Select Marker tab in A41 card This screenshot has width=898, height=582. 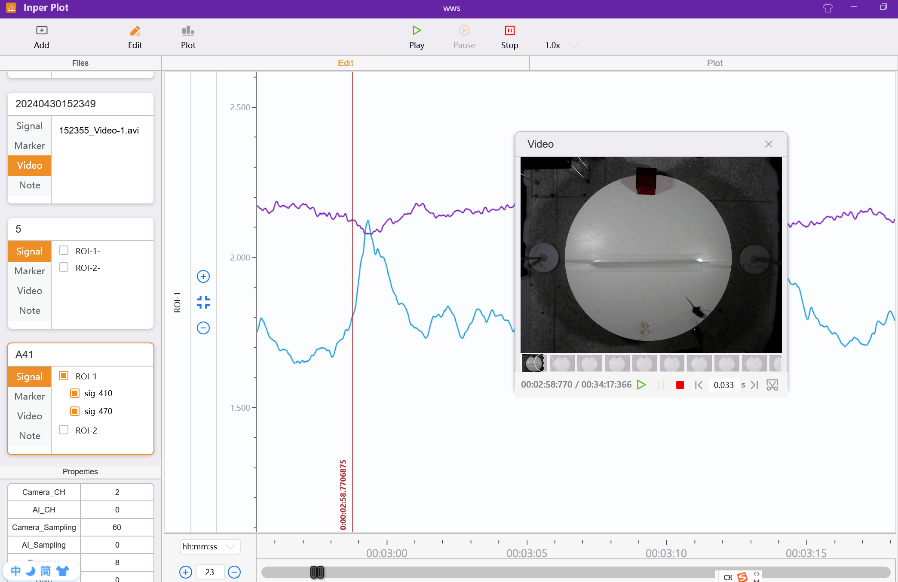pos(29,396)
